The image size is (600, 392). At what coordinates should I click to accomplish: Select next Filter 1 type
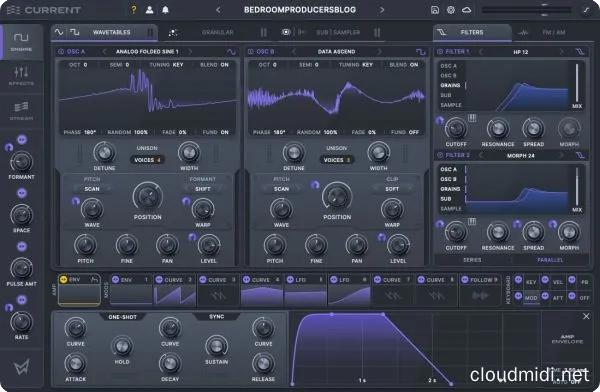pyautogui.click(x=561, y=51)
